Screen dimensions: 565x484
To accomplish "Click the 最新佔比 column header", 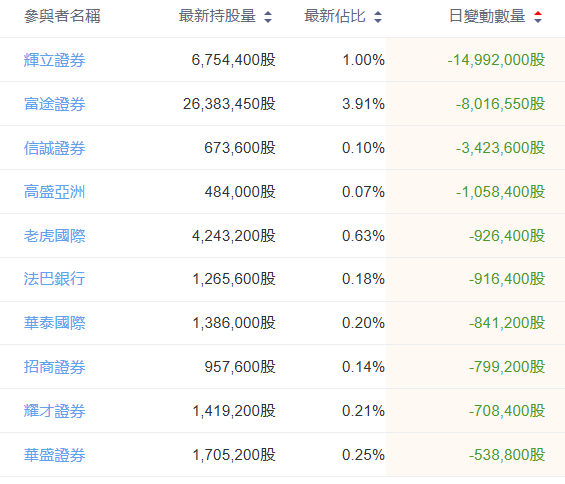I will pos(335,16).
